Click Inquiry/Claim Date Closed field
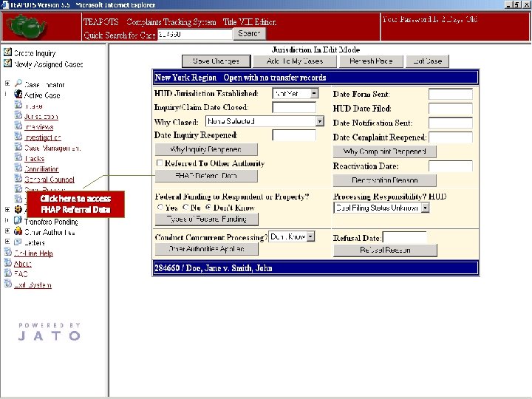532x399 pixels. [294, 108]
